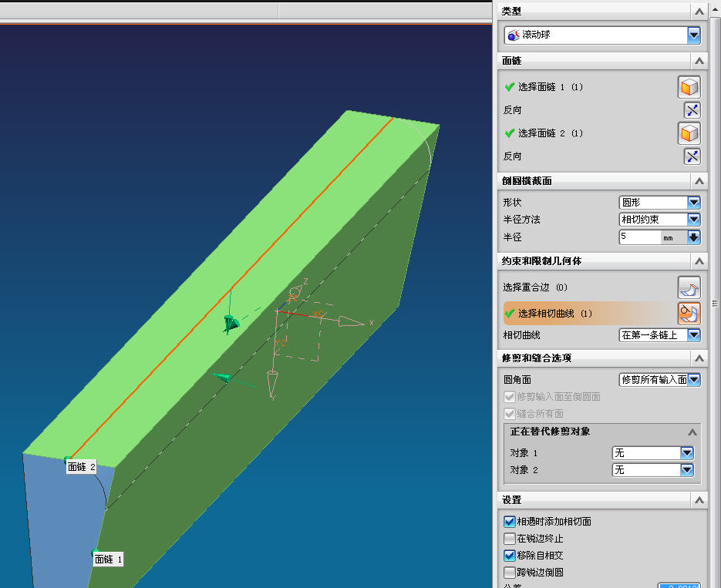This screenshot has width=721, height=588.
Task: Open the 相切曲线 dropdown
Action: pos(694,335)
